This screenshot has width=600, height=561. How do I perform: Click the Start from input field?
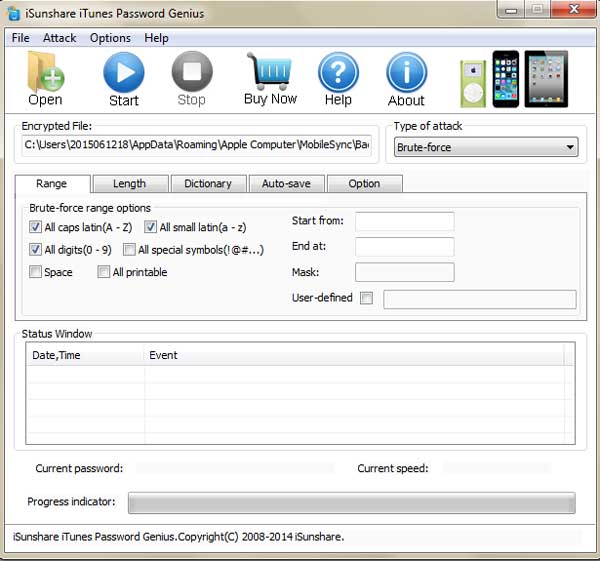click(x=404, y=221)
